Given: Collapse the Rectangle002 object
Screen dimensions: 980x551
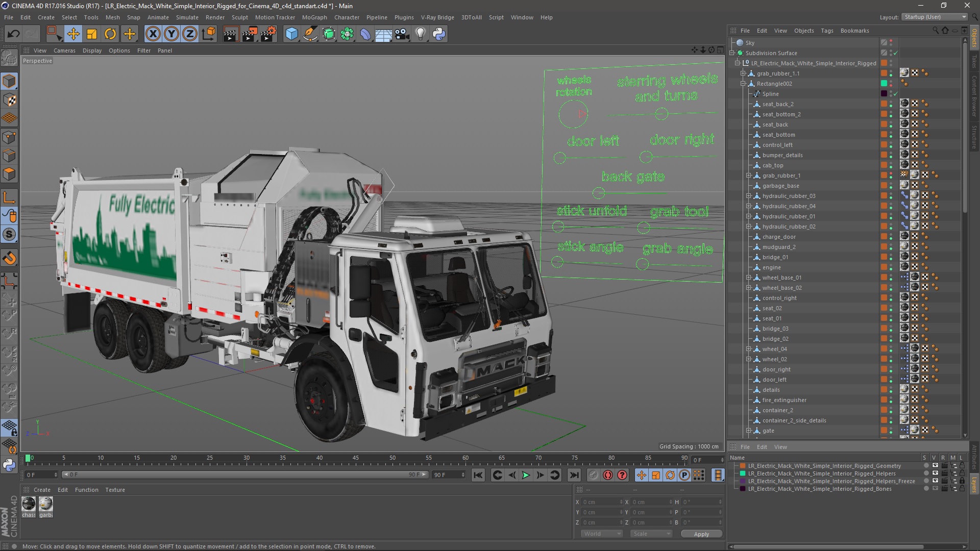Looking at the screenshot, I should pyautogui.click(x=743, y=84).
